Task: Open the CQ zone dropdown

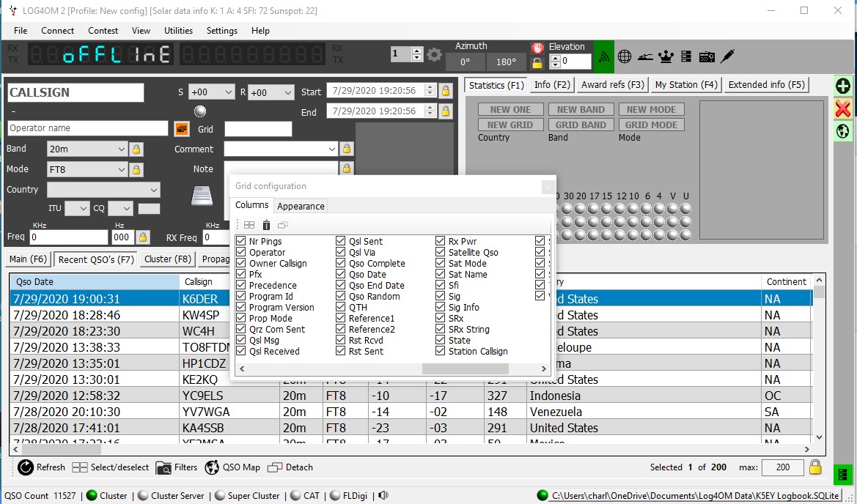Action: pyautogui.click(x=120, y=209)
